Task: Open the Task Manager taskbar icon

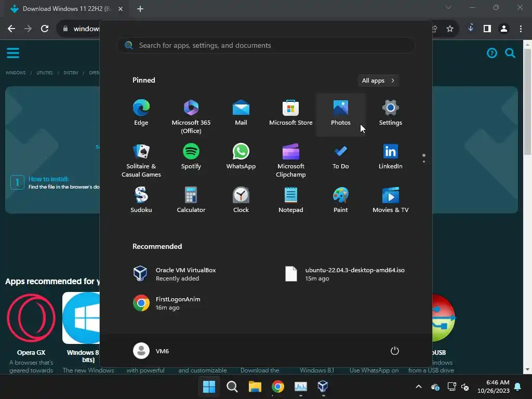Action: pos(301,387)
